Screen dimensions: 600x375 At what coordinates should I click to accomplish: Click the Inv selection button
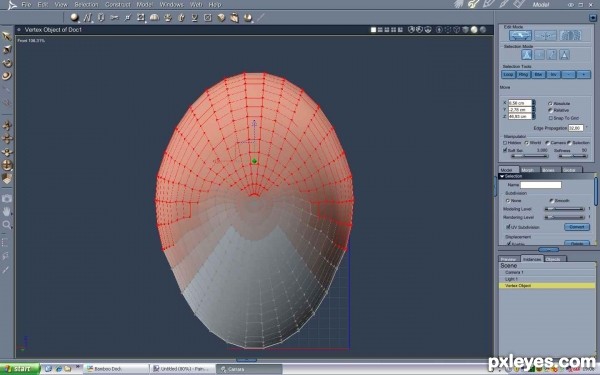[x=553, y=75]
